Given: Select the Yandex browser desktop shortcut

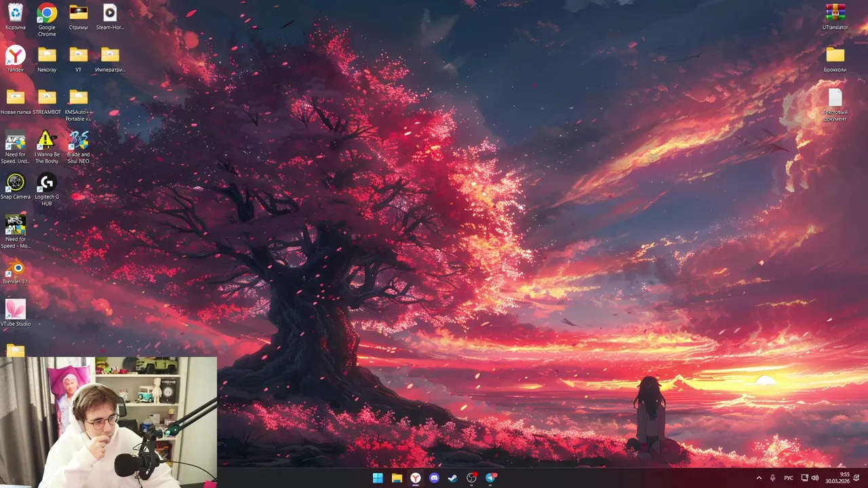Looking at the screenshot, I should [15, 59].
